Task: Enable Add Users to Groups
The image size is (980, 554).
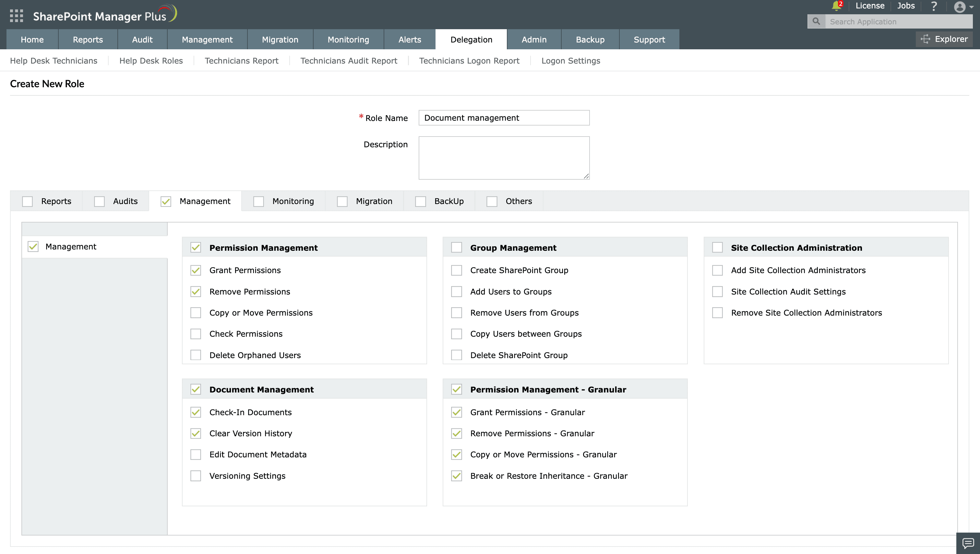Action: tap(457, 292)
